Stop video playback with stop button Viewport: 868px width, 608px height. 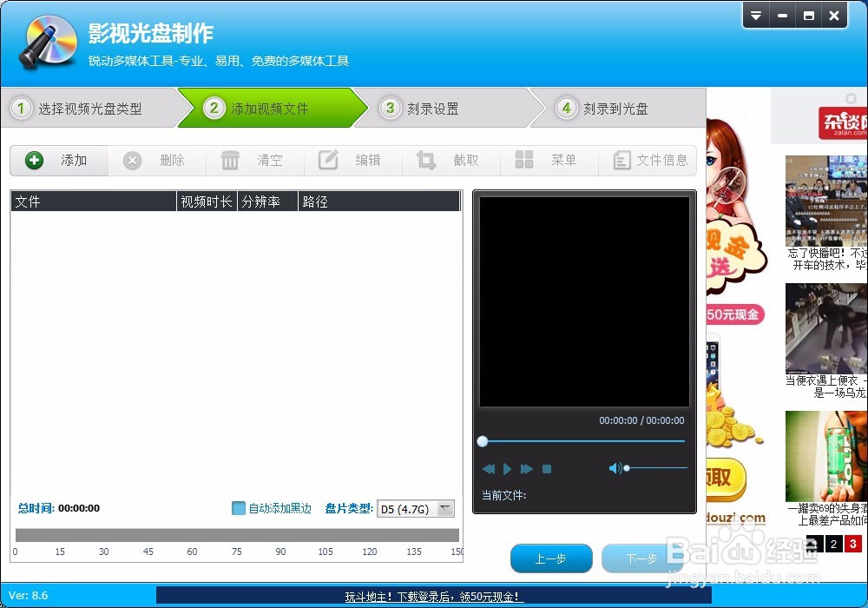[x=547, y=468]
